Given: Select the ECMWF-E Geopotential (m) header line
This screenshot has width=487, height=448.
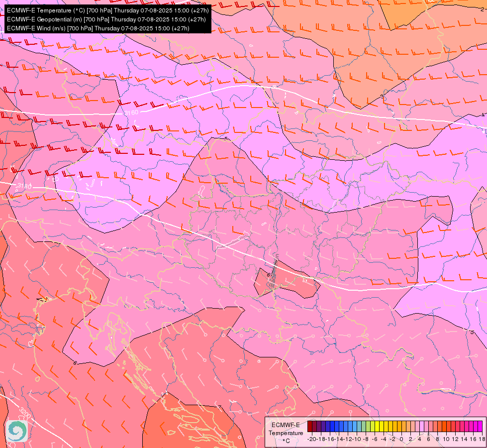Looking at the screenshot, I should pyautogui.click(x=106, y=19).
